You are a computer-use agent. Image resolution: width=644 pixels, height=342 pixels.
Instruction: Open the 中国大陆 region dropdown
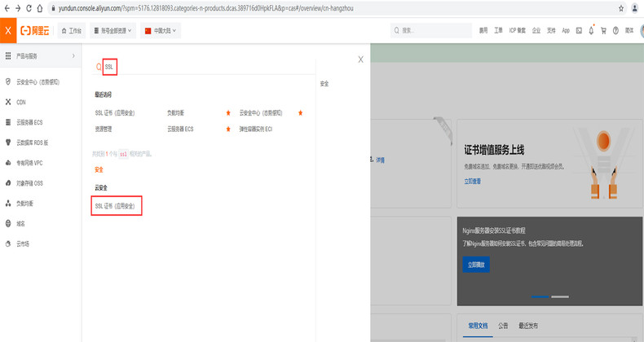tap(161, 30)
